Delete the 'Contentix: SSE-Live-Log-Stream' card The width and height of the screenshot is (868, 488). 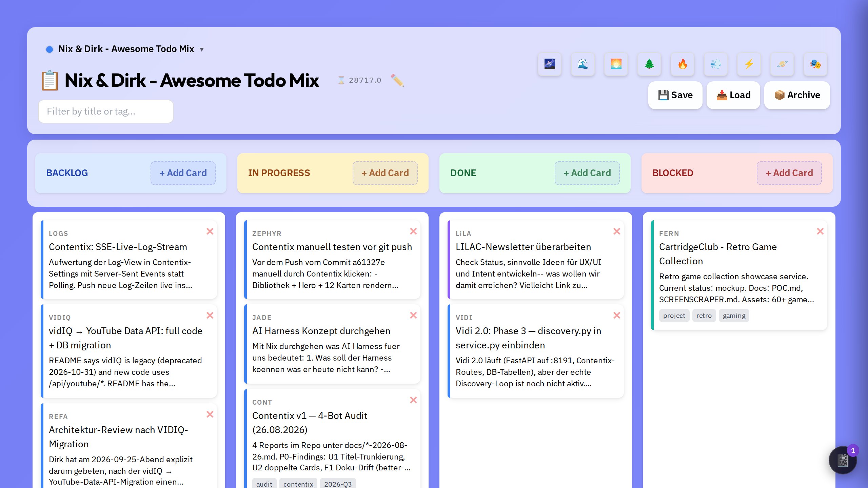coord(210,231)
